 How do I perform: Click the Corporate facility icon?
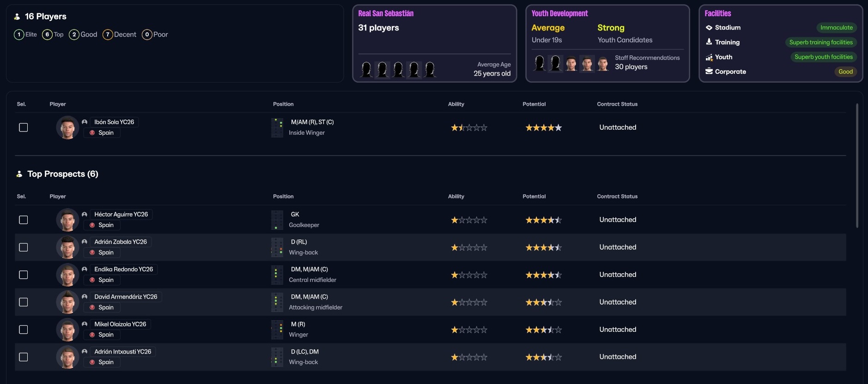click(x=709, y=72)
